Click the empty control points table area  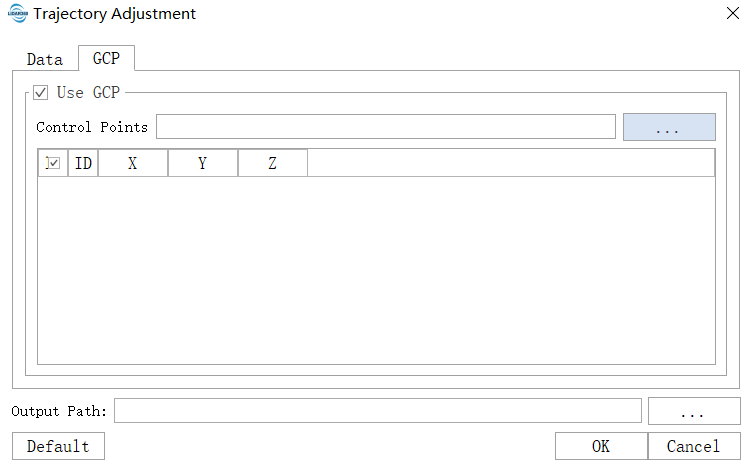pos(376,270)
